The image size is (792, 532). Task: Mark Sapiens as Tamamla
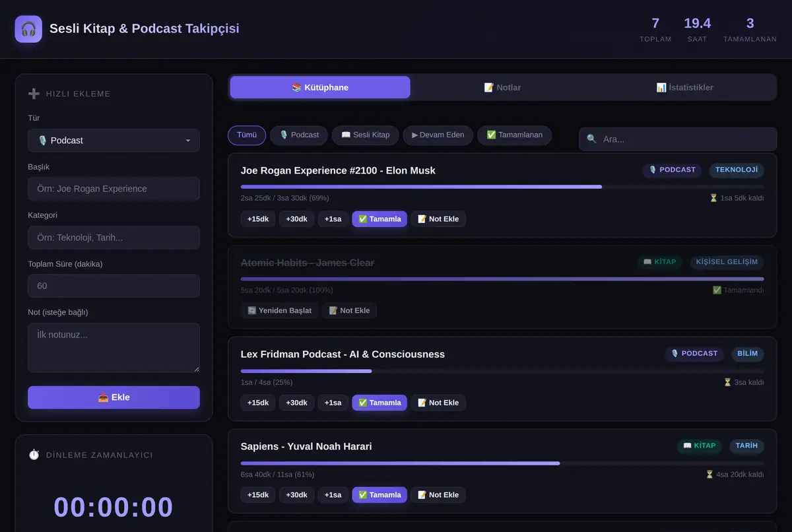point(379,495)
